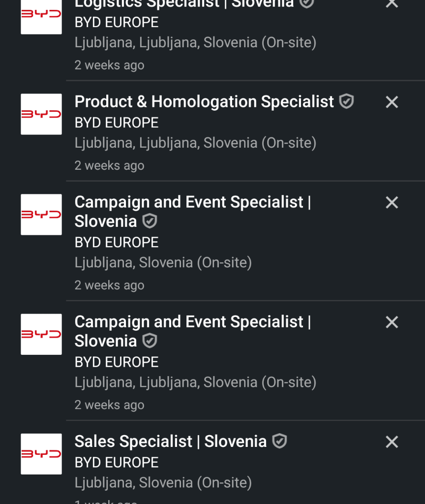Image resolution: width=425 pixels, height=504 pixels.
Task: Tap verified badge on first Campaign and Event listing
Action: pyautogui.click(x=150, y=221)
